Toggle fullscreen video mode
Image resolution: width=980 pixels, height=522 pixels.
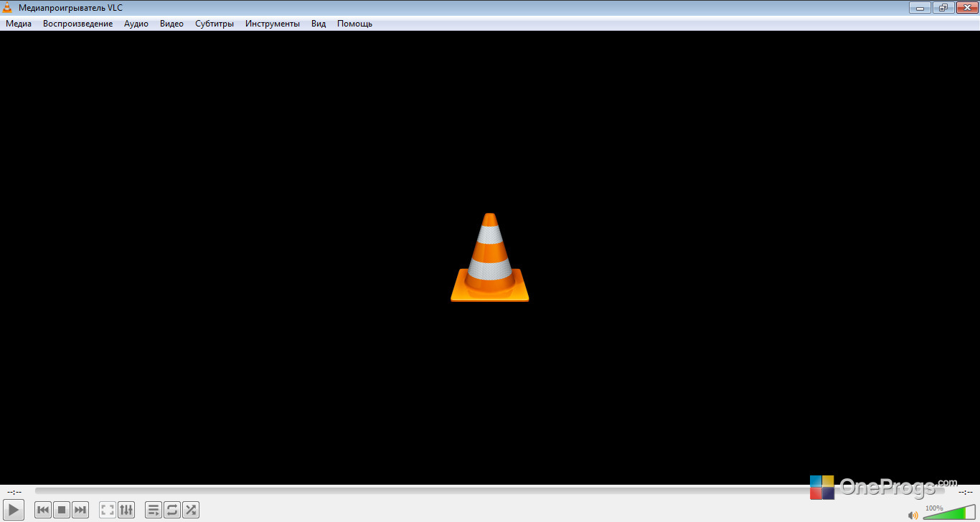tap(108, 510)
